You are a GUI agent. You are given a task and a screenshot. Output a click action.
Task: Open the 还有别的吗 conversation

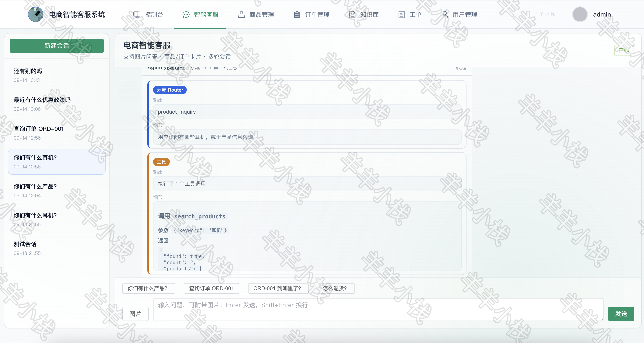point(57,75)
